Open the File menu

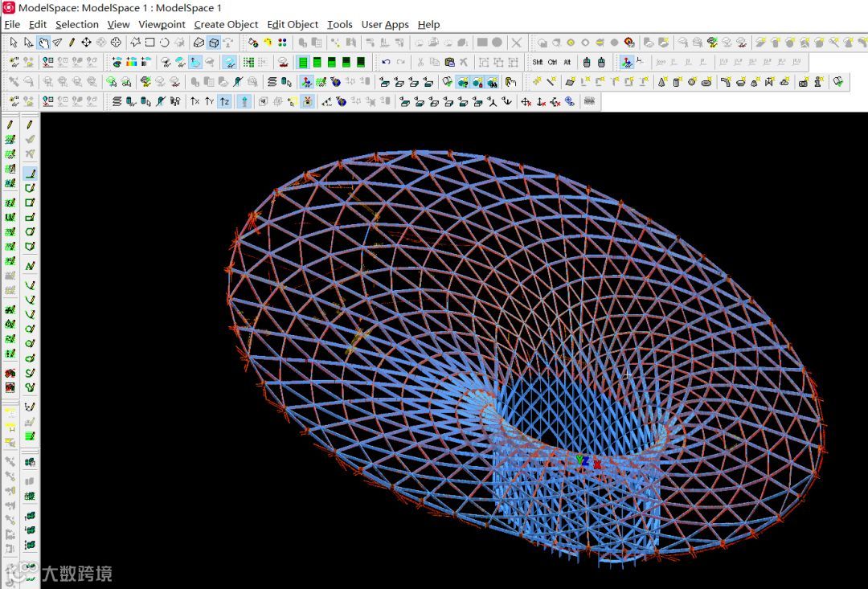click(11, 24)
